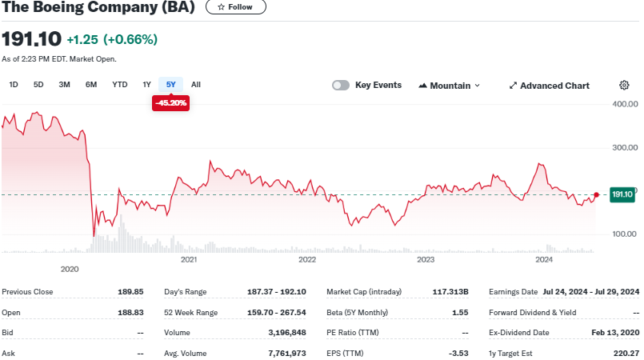
Task: Select the YTD time range tab
Action: point(120,85)
